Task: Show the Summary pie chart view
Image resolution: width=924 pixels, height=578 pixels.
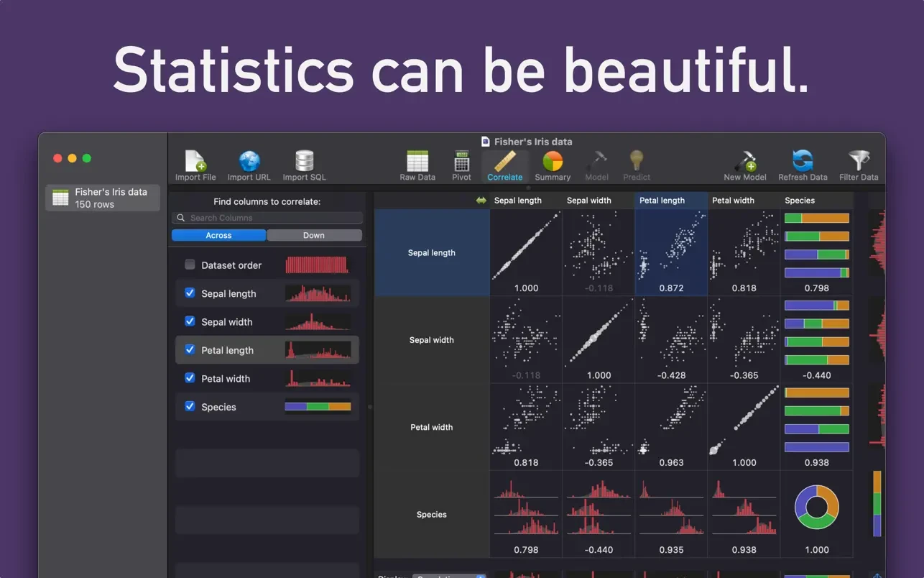Action: click(x=553, y=166)
